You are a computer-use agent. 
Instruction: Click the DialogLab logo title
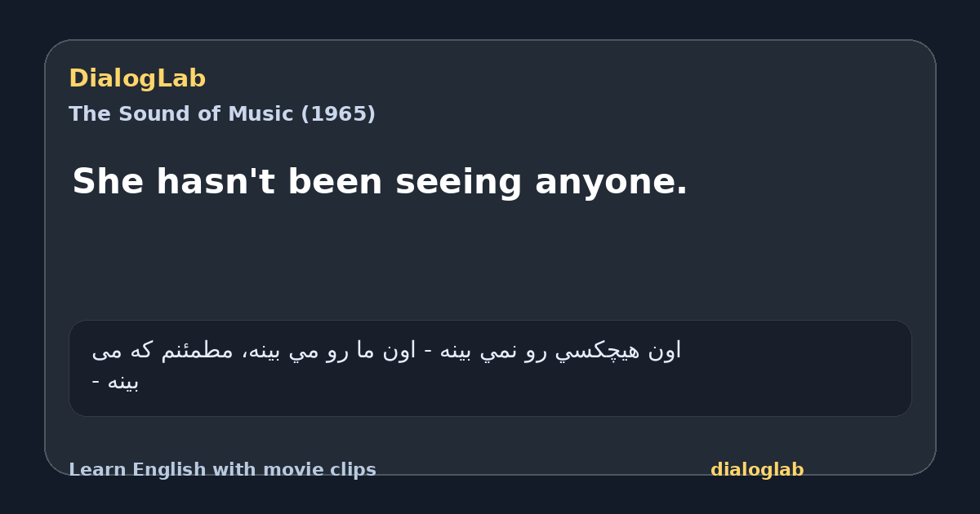(137, 78)
